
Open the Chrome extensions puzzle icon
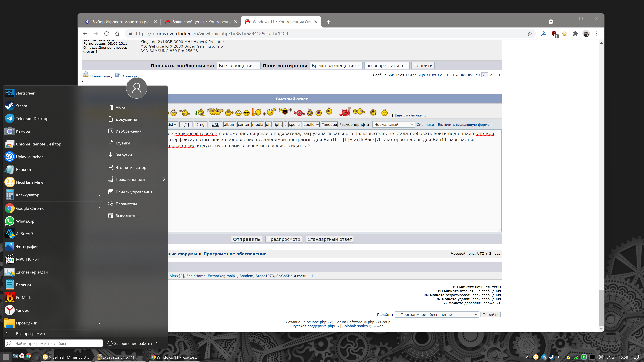click(575, 34)
